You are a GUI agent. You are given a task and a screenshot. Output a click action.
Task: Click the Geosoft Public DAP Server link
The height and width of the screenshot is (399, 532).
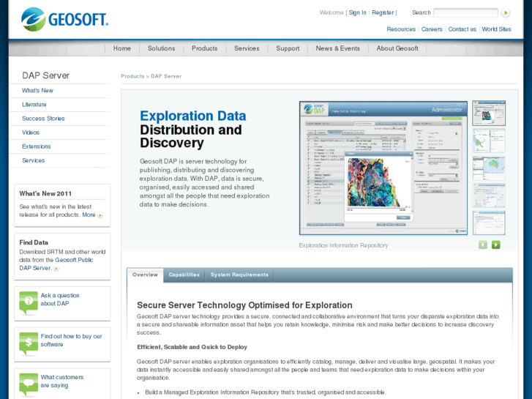pos(56,264)
